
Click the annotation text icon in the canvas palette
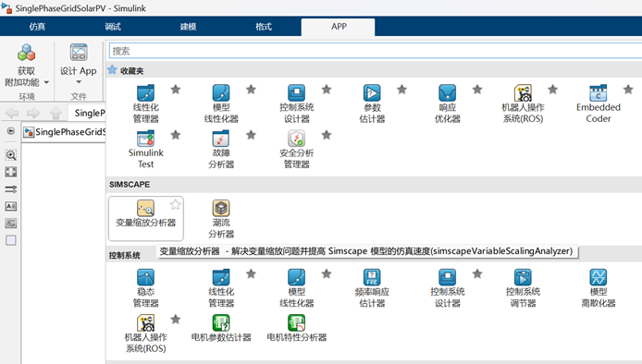click(x=11, y=206)
